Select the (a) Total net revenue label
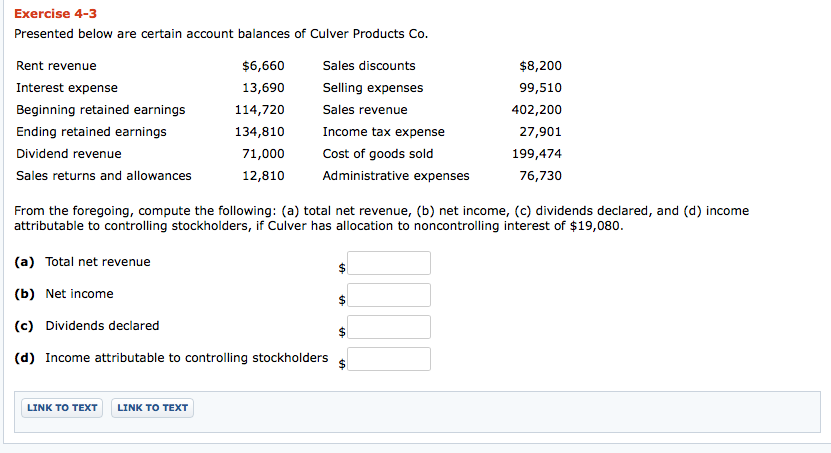Image resolution: width=831 pixels, height=453 pixels. (82, 262)
